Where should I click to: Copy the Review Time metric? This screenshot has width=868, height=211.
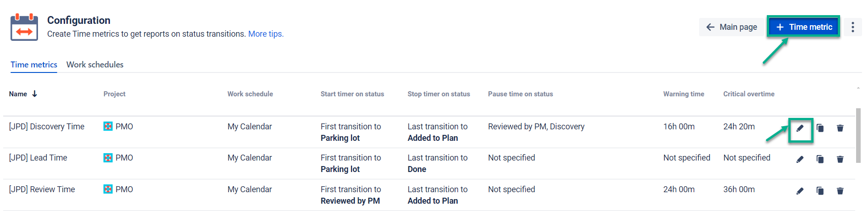(820, 191)
